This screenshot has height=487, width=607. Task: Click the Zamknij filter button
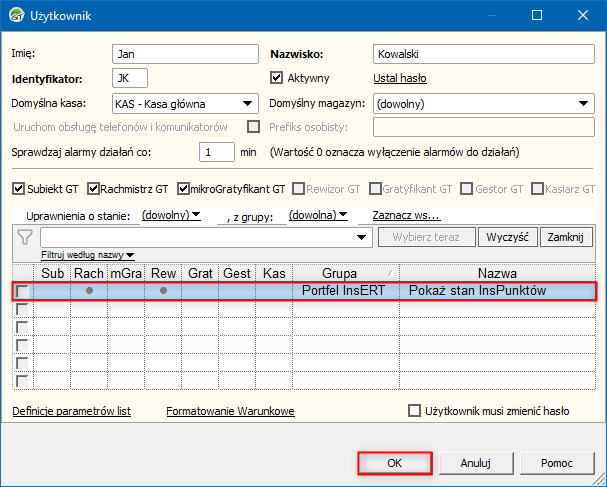point(566,237)
